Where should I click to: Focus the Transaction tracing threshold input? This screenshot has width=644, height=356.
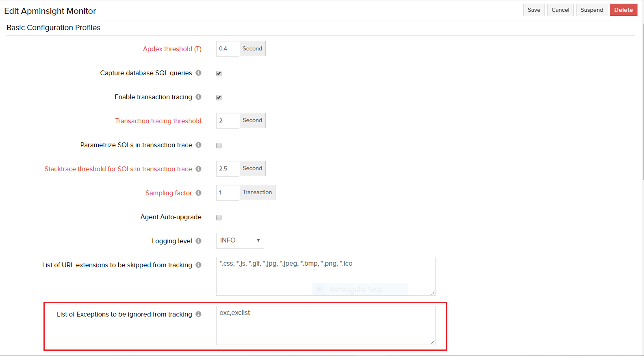tap(228, 120)
